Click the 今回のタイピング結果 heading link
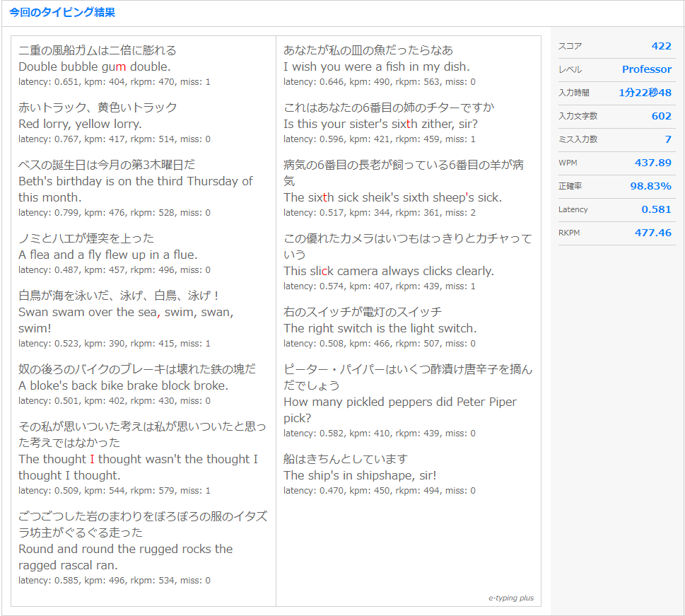The image size is (685, 616). tap(64, 13)
